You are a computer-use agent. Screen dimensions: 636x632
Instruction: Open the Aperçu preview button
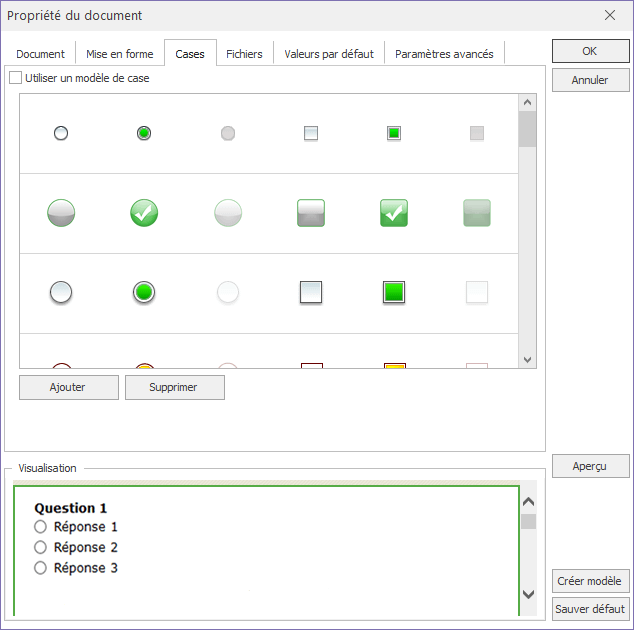[591, 466]
